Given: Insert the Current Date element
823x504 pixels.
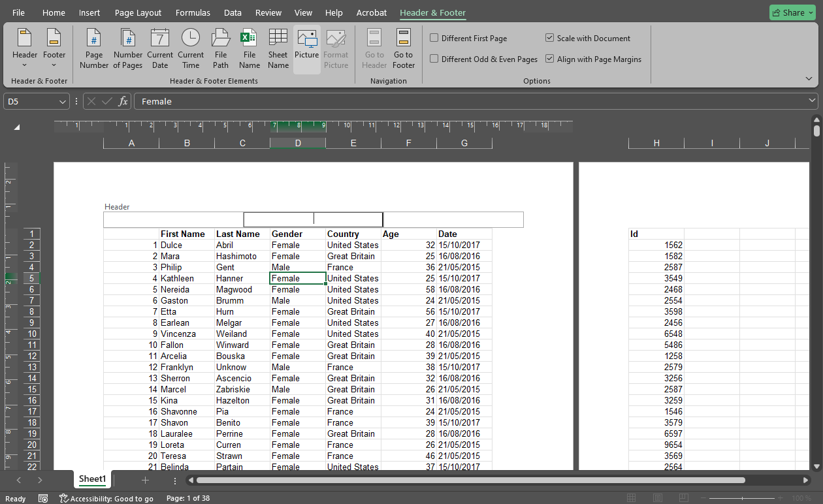Looking at the screenshot, I should point(160,48).
